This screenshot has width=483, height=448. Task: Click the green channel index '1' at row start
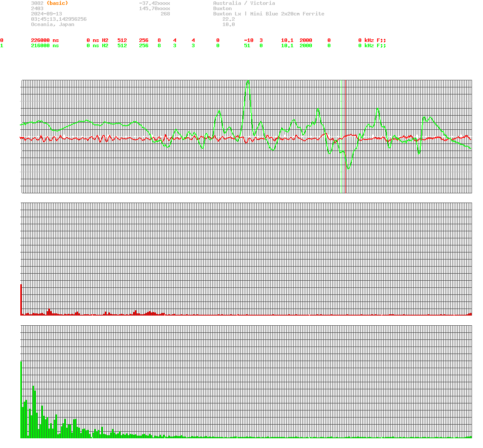coord(2,45)
